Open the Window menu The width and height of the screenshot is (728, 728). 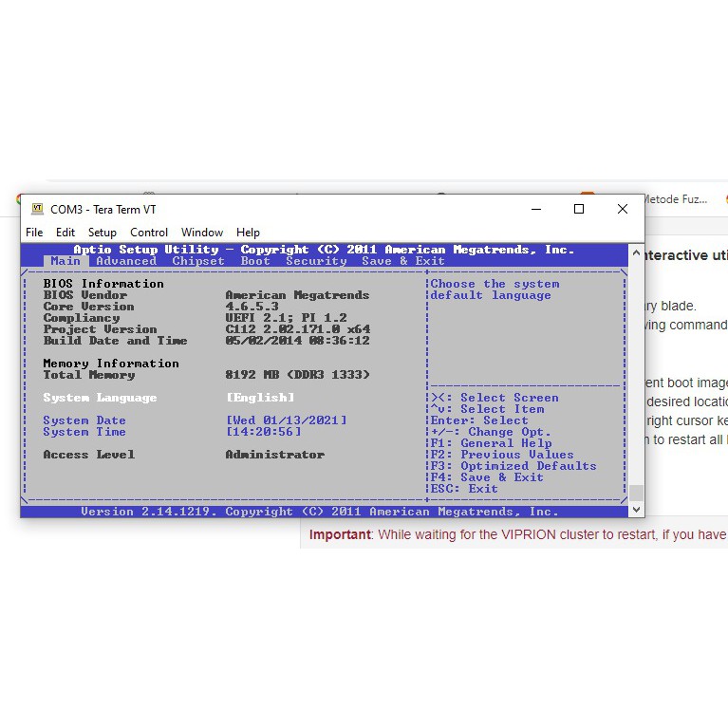pos(202,233)
